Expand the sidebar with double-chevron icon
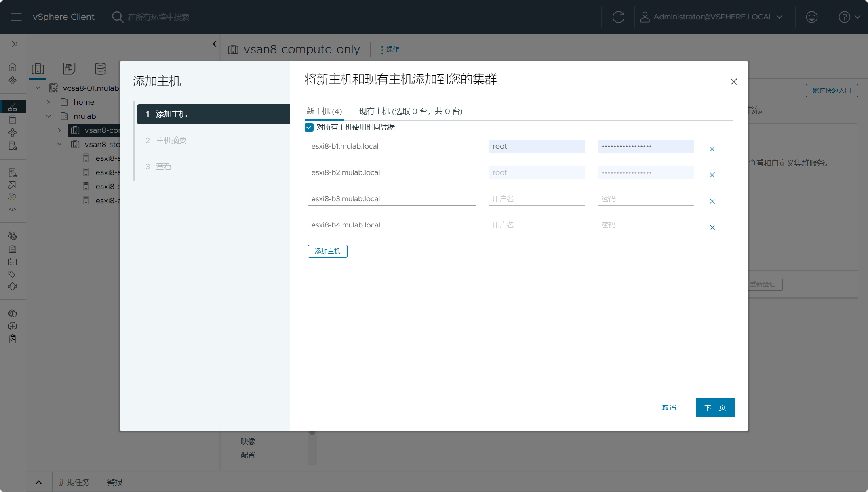The height and width of the screenshot is (492, 868). (x=15, y=44)
